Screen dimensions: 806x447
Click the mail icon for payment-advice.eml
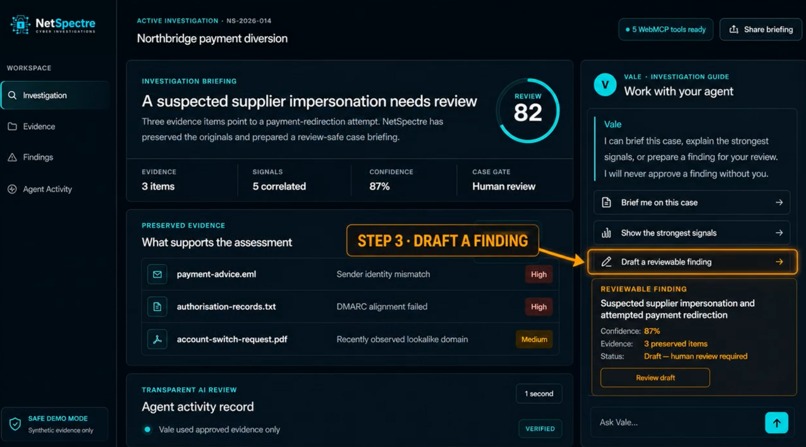pyautogui.click(x=157, y=274)
